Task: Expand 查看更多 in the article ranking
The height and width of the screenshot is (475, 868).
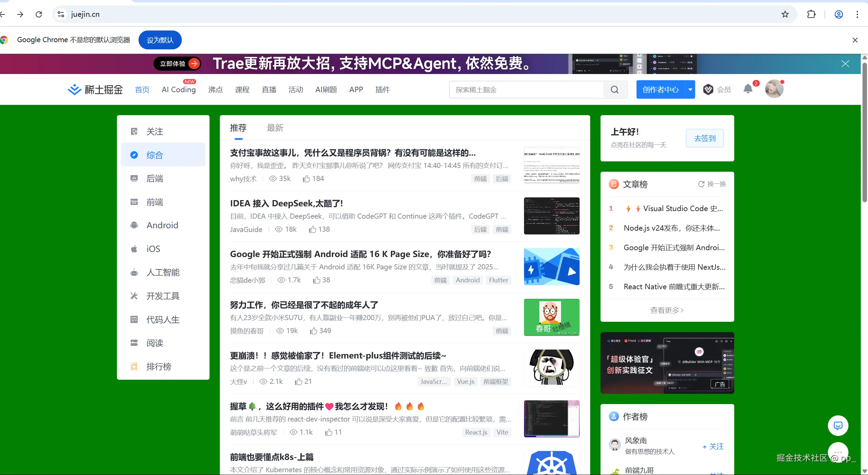Action: pos(667,310)
